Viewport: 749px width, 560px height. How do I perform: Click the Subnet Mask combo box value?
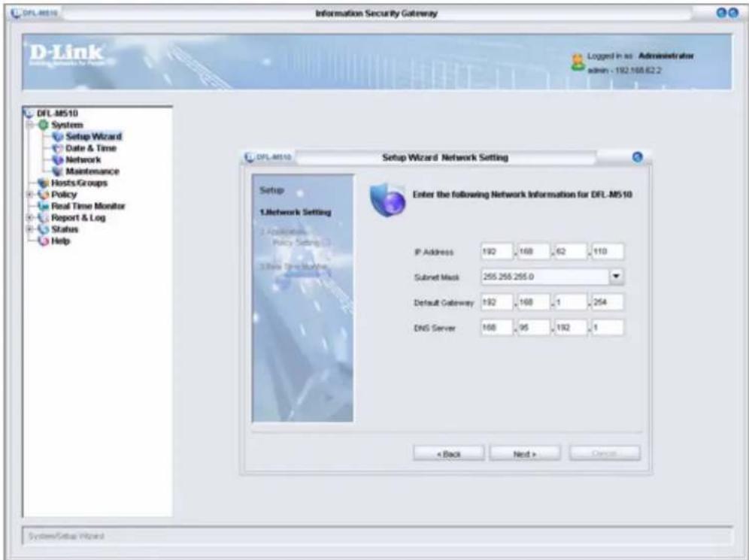[x=545, y=277]
